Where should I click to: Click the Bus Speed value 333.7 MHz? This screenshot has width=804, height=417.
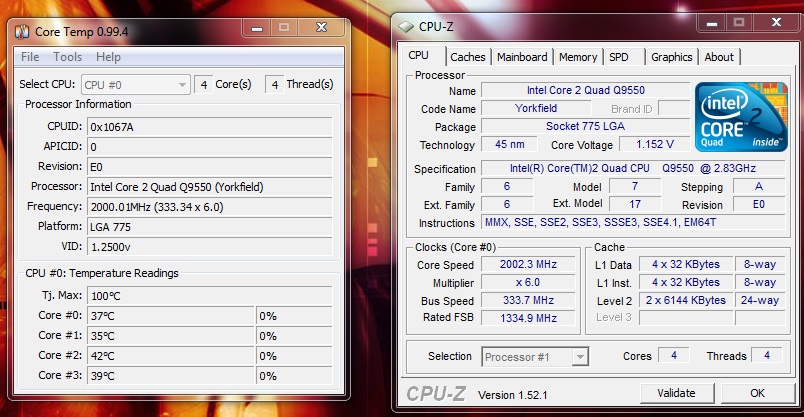528,300
